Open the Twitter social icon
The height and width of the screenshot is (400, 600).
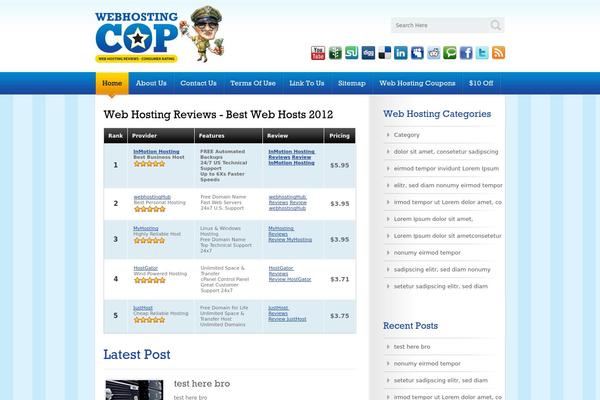pyautogui.click(x=482, y=53)
